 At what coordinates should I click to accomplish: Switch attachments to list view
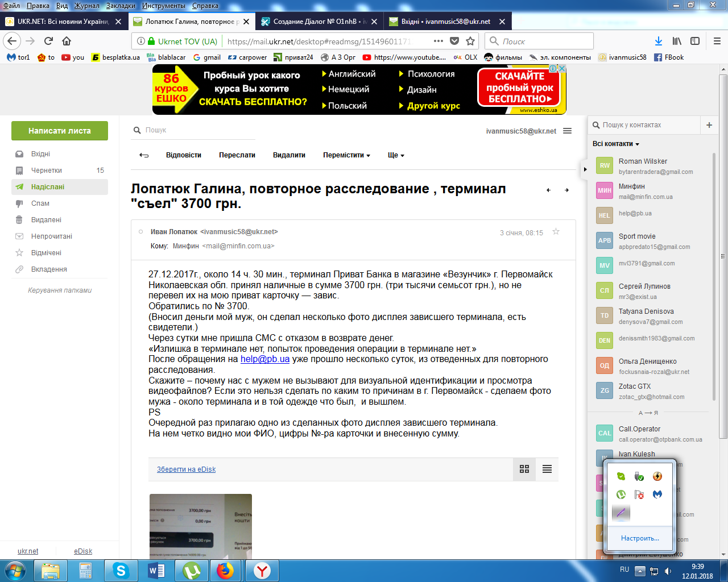click(547, 469)
